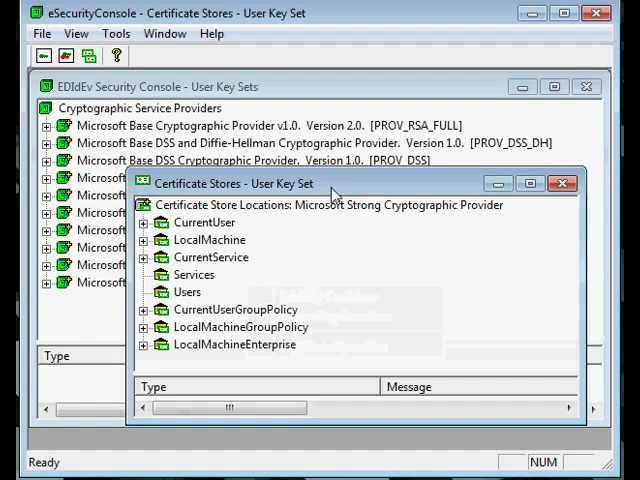Select the CurrentUser tree item
640x480 pixels.
[204, 223]
